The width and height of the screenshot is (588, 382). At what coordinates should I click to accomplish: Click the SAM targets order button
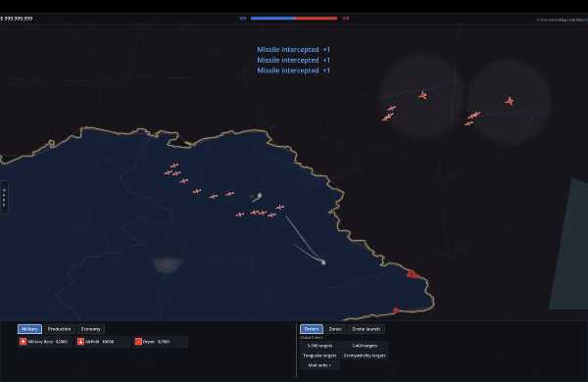[x=365, y=346]
